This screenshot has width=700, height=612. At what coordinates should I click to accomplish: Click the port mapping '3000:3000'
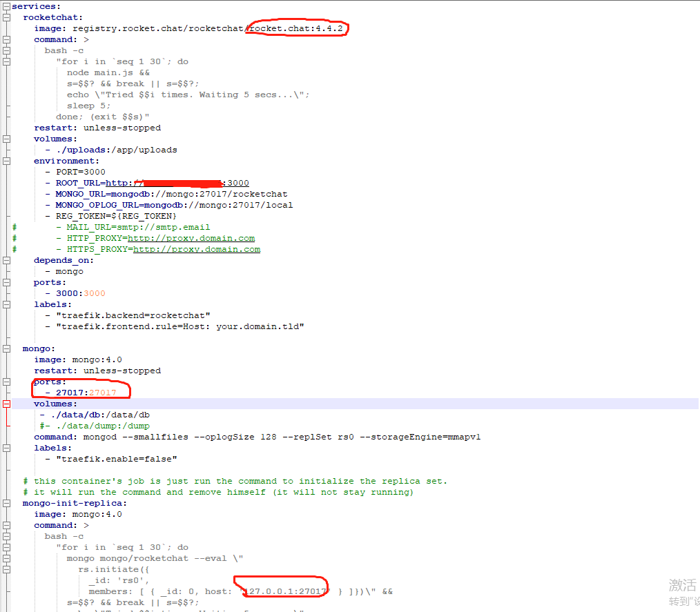(81, 293)
